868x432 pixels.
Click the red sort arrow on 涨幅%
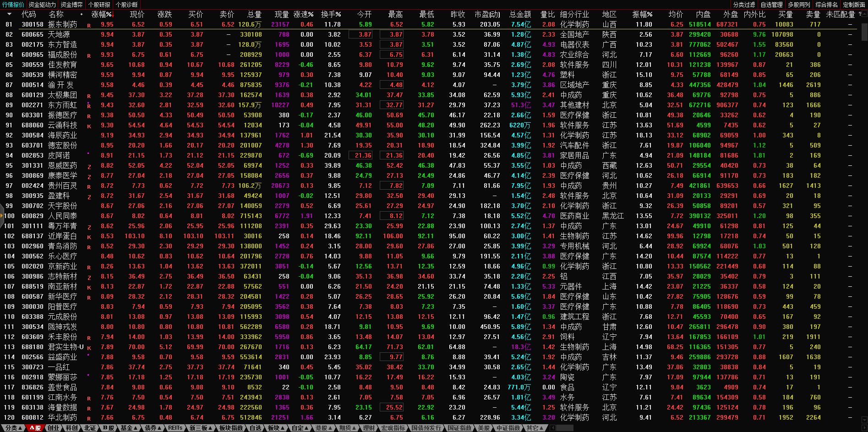click(x=113, y=14)
